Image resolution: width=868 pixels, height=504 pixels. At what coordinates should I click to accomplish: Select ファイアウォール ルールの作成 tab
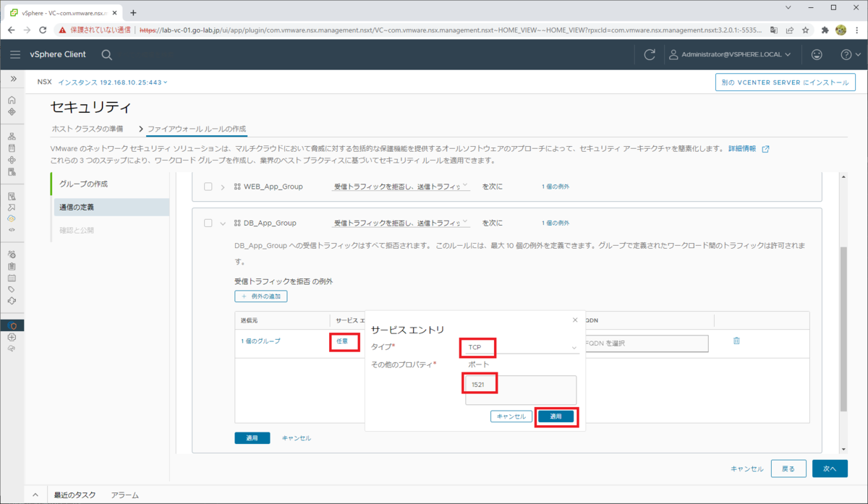tap(197, 129)
